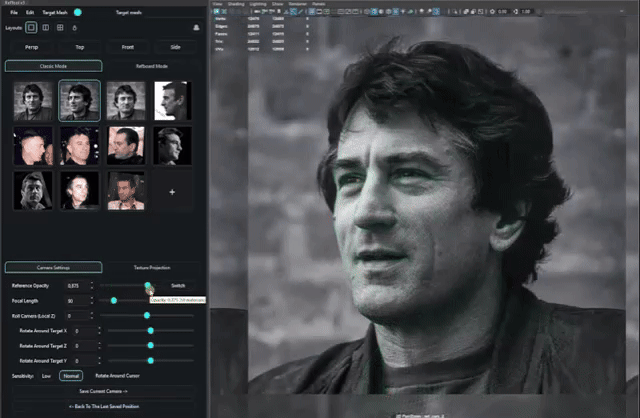Click the Save Current Camera button
Image resolution: width=640 pixels, height=418 pixels.
103,391
